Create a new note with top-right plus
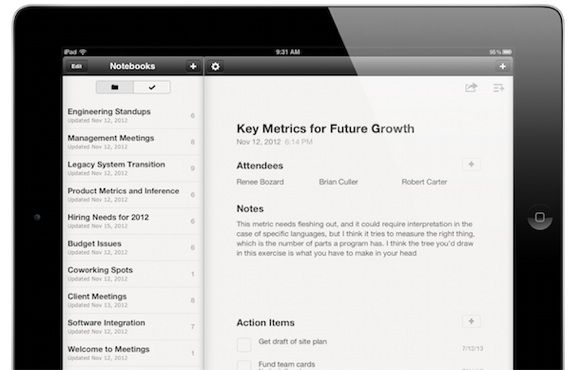 (x=502, y=66)
